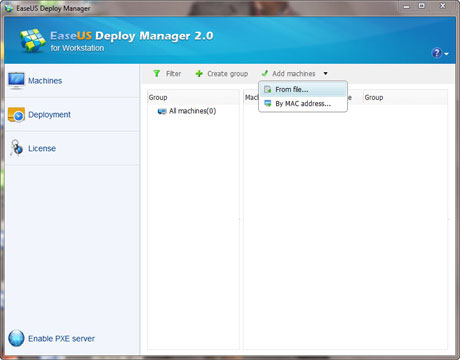Maximize the EaseUS Deploy Manager window
This screenshot has height=360, width=460.
(422, 6)
